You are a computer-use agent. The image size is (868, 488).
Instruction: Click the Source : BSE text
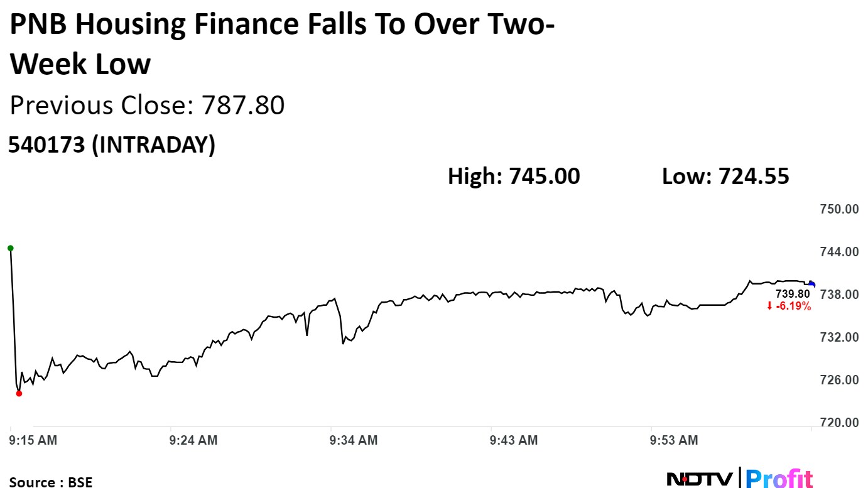[x=51, y=482]
